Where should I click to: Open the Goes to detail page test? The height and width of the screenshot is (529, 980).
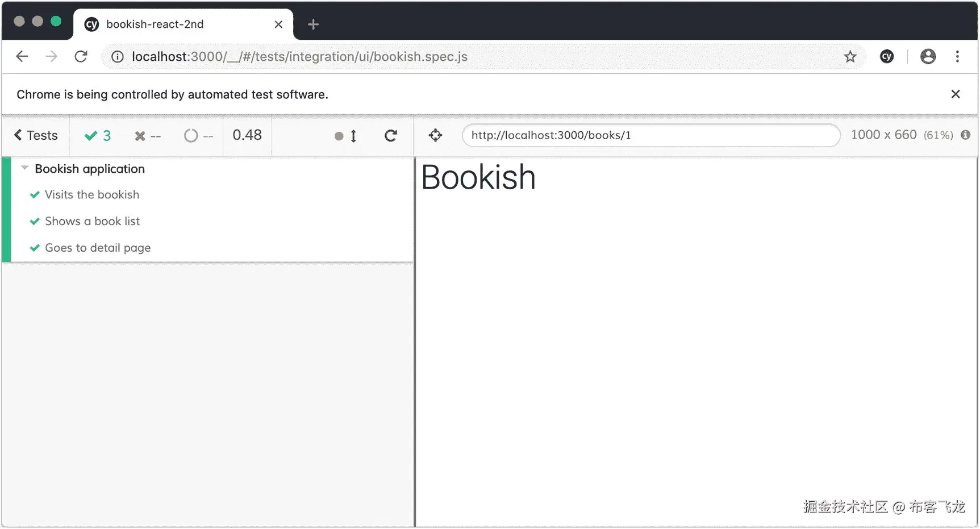(98, 248)
